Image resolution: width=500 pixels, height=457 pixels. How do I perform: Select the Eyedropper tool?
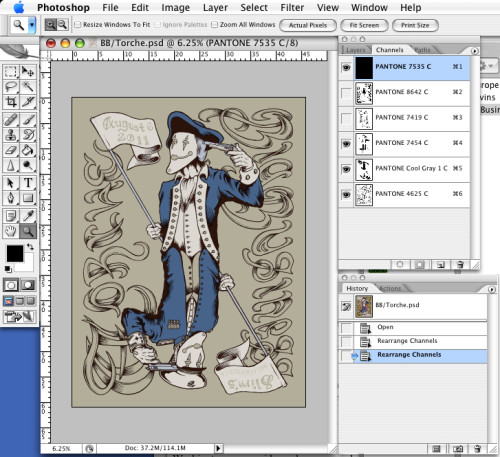click(x=28, y=216)
